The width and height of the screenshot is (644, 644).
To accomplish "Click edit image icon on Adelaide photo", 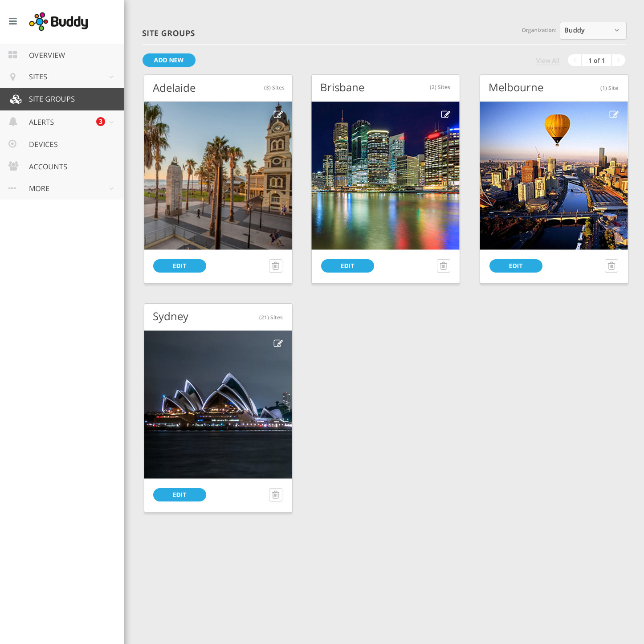I will point(278,114).
